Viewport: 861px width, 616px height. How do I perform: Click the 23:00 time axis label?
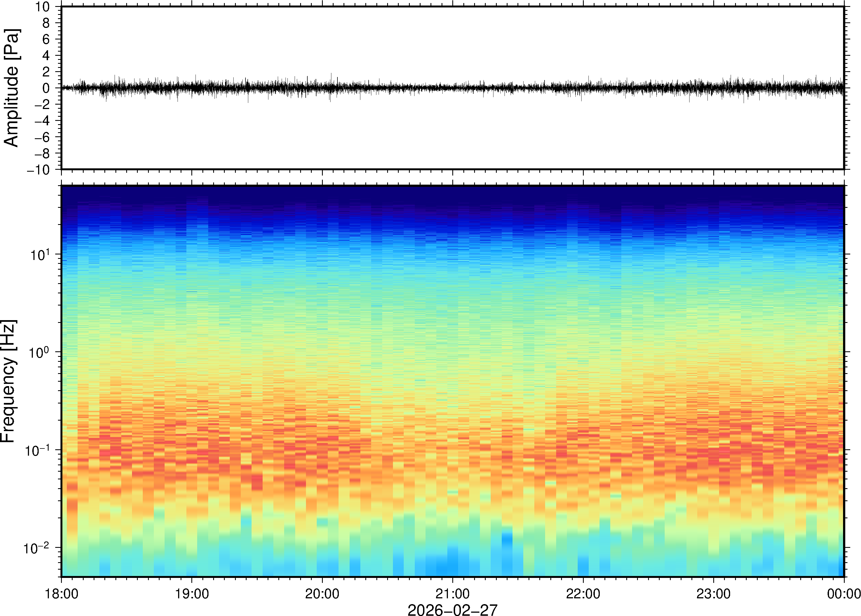click(x=713, y=594)
